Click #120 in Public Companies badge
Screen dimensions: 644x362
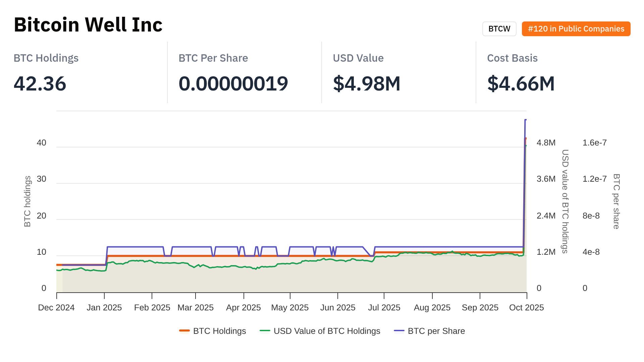pyautogui.click(x=576, y=29)
